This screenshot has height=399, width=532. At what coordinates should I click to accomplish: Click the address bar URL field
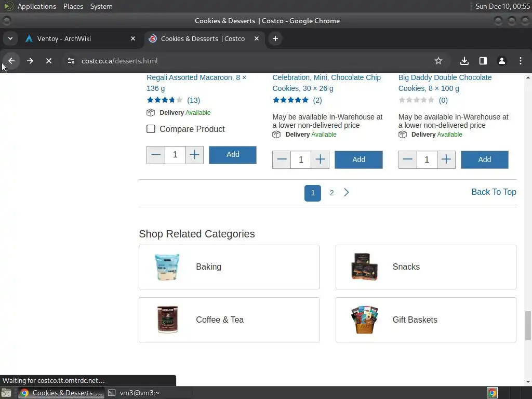pos(251,61)
